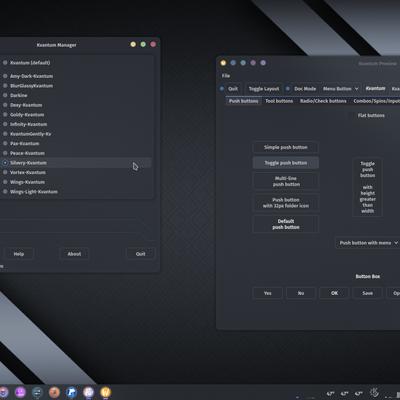Pick the Vortex-Kvantum theme
This screenshot has width=400, height=400.
tap(28, 172)
